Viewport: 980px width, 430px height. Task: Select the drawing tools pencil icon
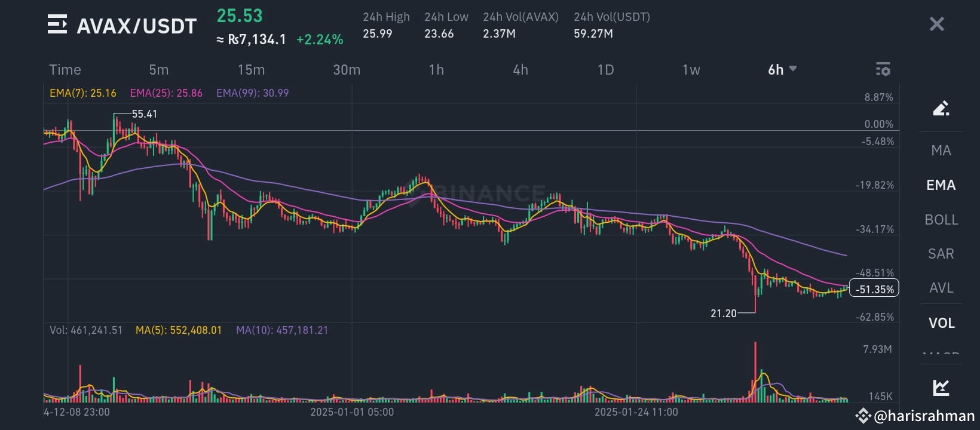click(x=941, y=109)
